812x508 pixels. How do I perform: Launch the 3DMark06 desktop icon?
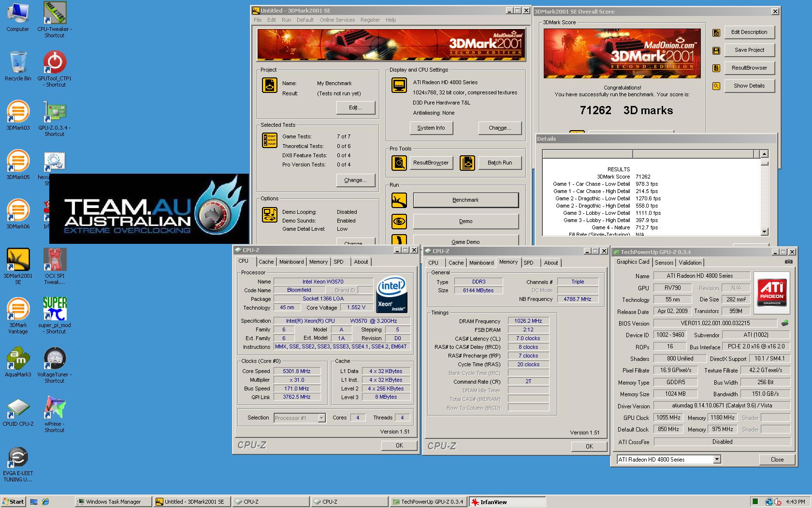(18, 214)
